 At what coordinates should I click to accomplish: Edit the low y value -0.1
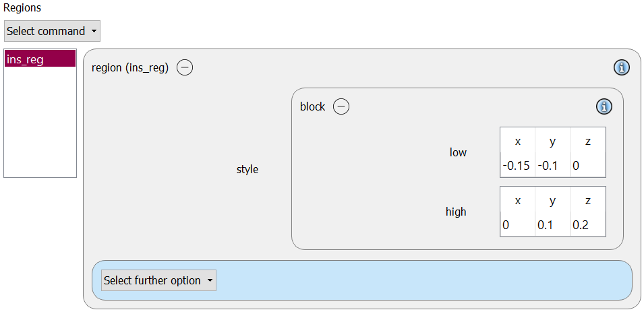click(x=552, y=166)
